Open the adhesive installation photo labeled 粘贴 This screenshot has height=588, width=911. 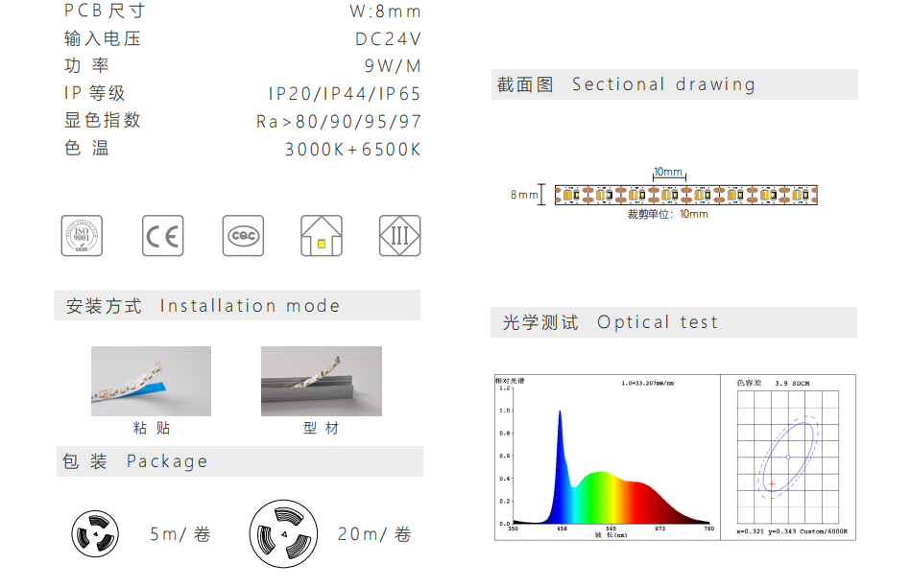click(151, 381)
